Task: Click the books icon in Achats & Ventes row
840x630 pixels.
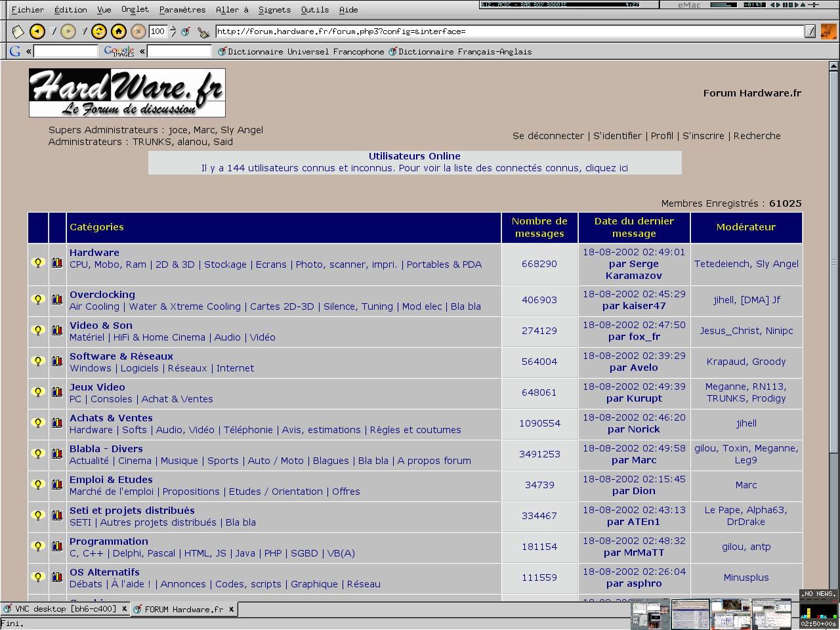Action: (x=57, y=423)
